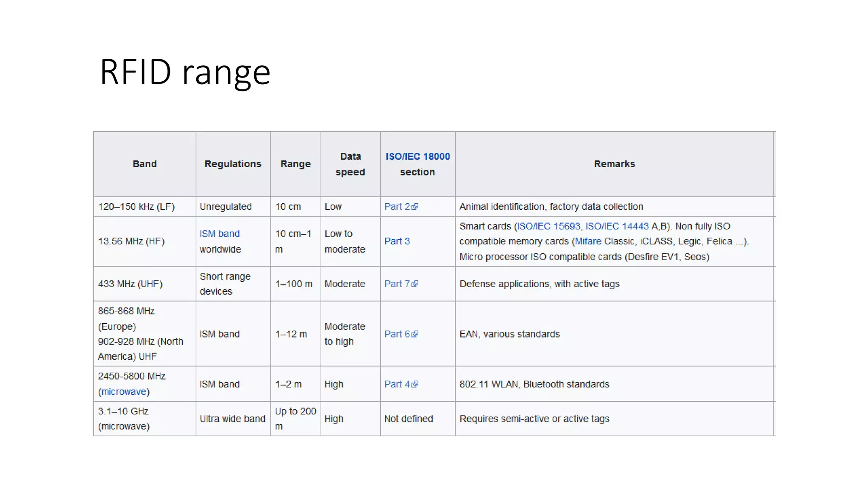
Task: Select the Range column header
Action: coord(296,164)
